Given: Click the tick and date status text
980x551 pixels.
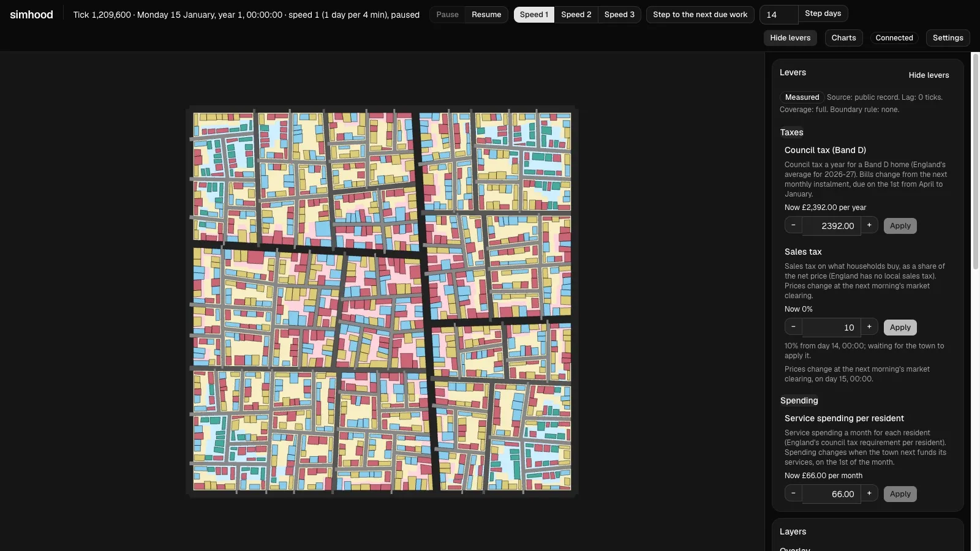Looking at the screenshot, I should (x=246, y=15).
